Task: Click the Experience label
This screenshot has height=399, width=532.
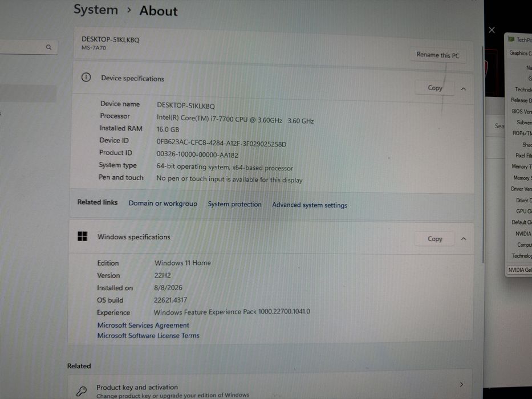Action: 113,312
